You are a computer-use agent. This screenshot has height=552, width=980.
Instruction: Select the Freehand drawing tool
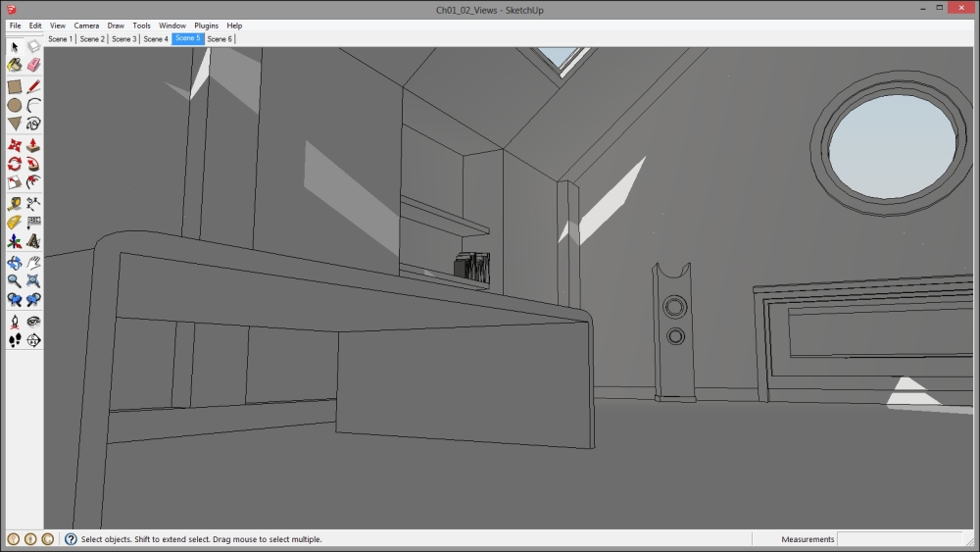33,124
